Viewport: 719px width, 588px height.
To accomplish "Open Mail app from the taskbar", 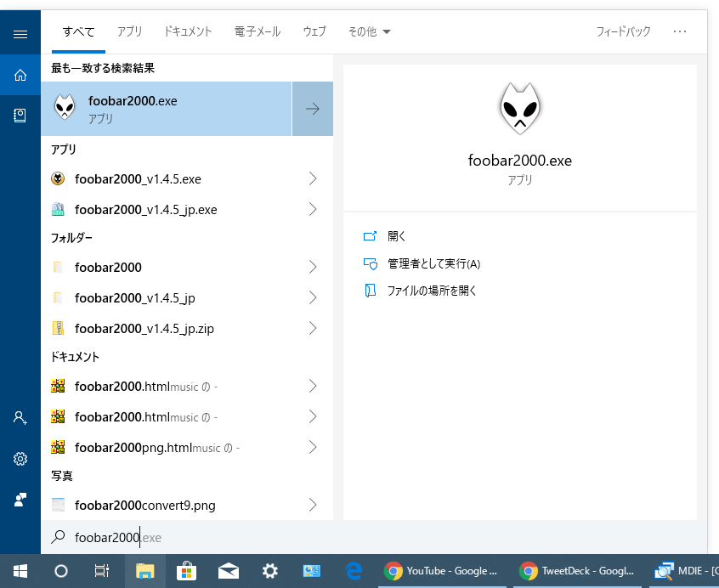I will [229, 571].
